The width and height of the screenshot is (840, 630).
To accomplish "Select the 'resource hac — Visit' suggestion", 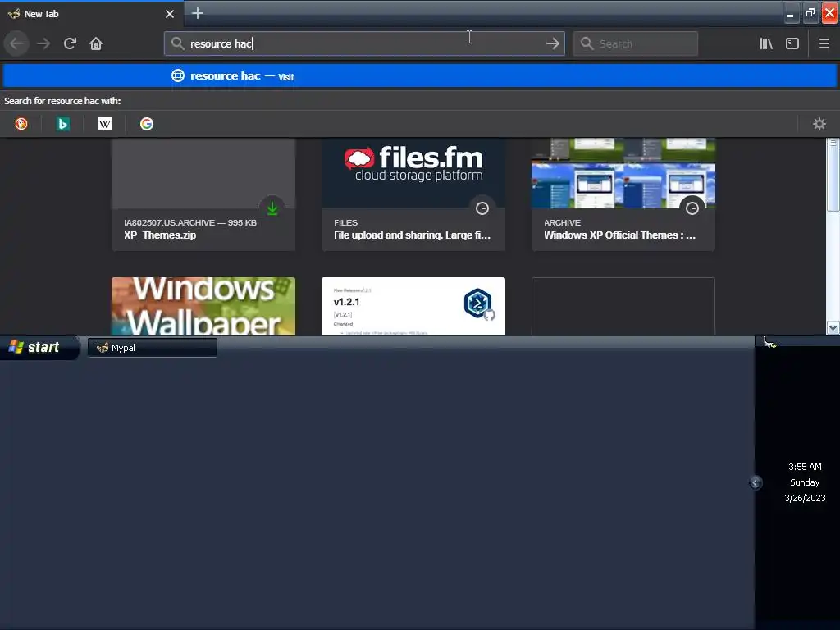I will pyautogui.click(x=419, y=76).
